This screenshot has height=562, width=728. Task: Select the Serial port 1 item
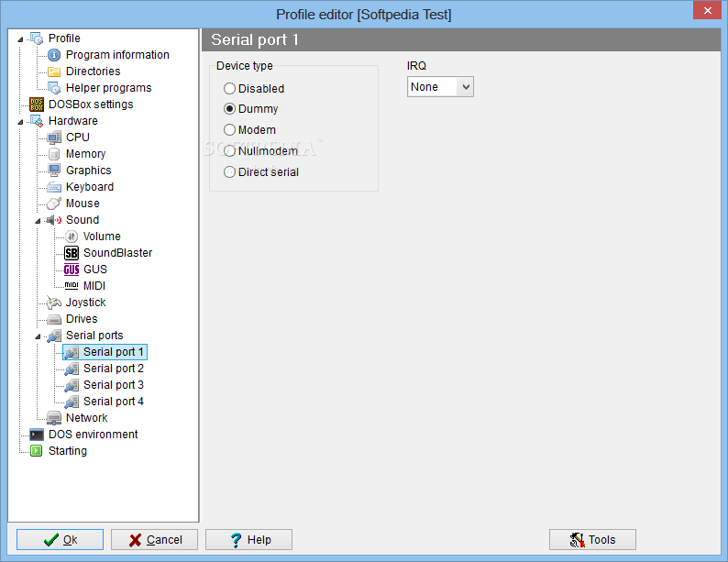pos(105,352)
